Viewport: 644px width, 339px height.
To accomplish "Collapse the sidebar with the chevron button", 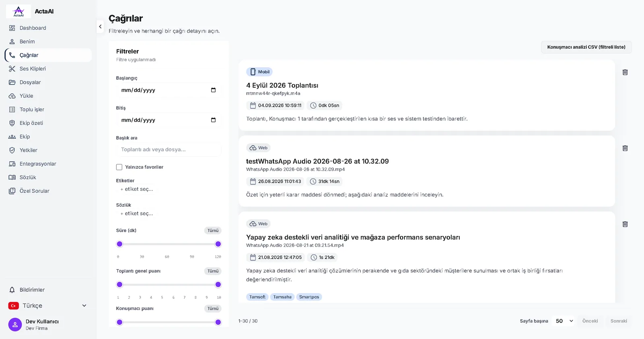I will 100,27.
